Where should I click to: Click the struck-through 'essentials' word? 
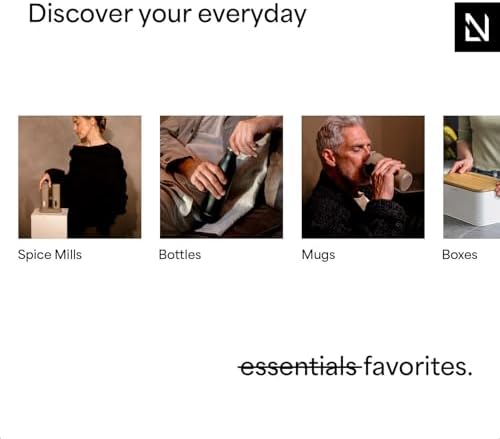click(x=299, y=366)
